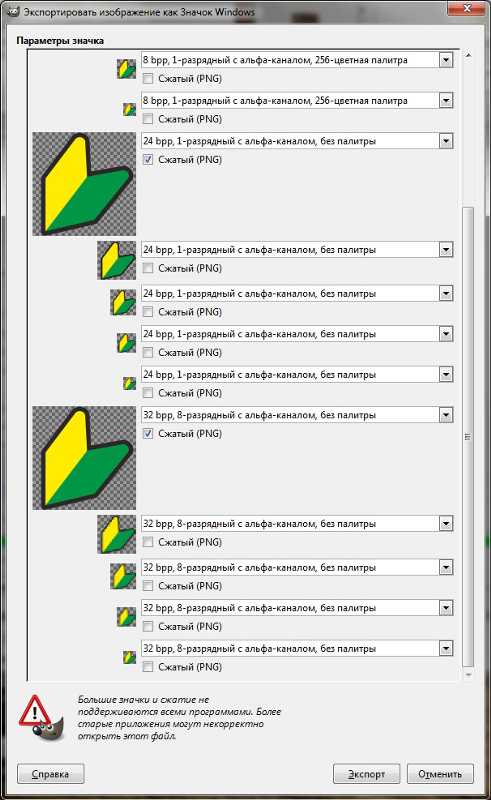This screenshot has height=800, width=491.
Task: Uncheck Сжатый (PNG) for the large 24 bpp icon
Action: 148,160
